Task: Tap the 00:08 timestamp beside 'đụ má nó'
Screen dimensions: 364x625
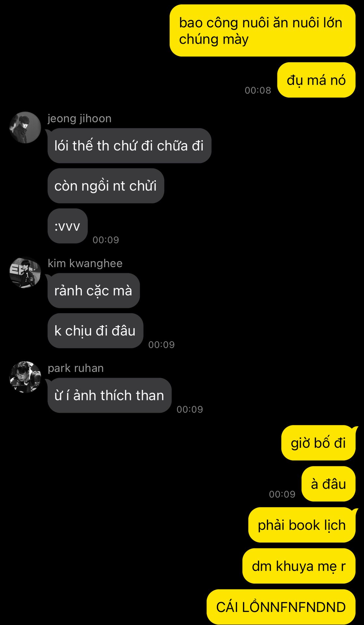Action: click(x=258, y=90)
